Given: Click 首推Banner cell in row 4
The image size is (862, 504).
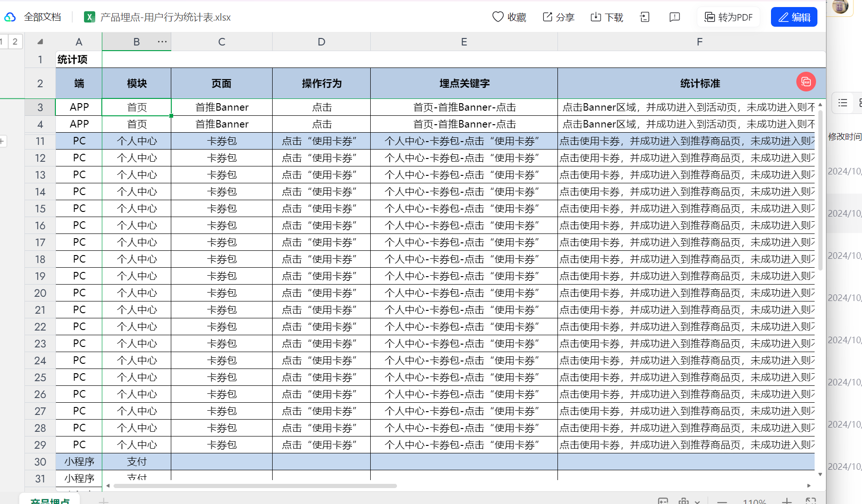Looking at the screenshot, I should point(221,124).
